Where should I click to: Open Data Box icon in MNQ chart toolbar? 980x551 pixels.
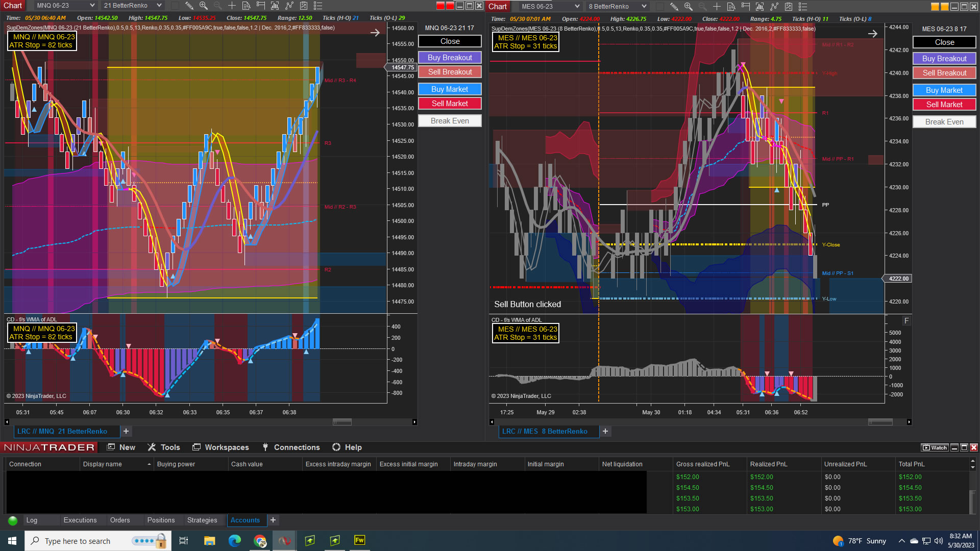click(246, 6)
